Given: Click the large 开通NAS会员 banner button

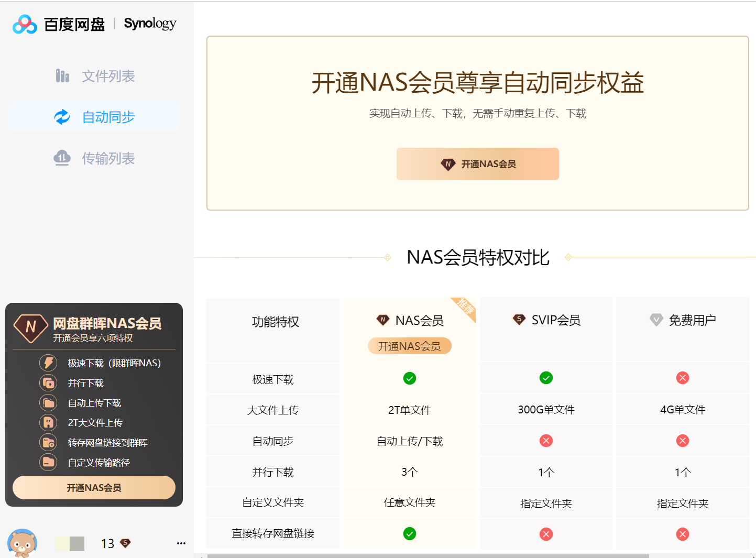Looking at the screenshot, I should point(477,164).
